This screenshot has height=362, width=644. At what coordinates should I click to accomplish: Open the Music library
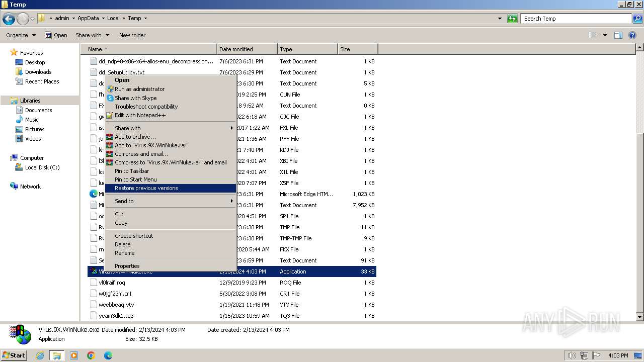click(32, 120)
